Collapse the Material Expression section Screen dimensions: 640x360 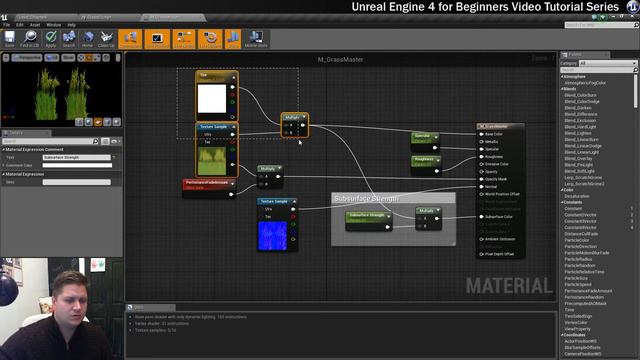[4, 174]
